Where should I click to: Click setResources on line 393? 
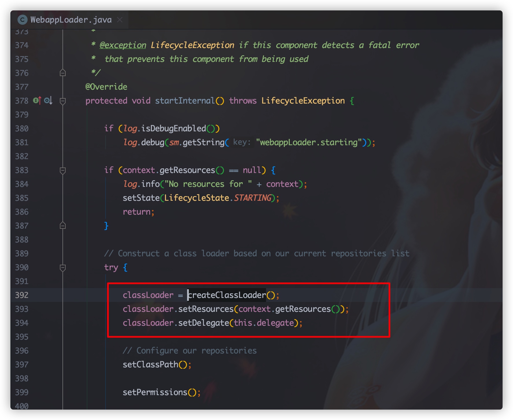tap(206, 309)
